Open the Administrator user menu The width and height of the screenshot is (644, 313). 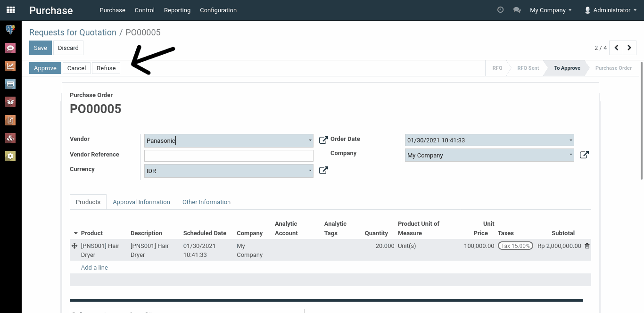[x=607, y=10]
